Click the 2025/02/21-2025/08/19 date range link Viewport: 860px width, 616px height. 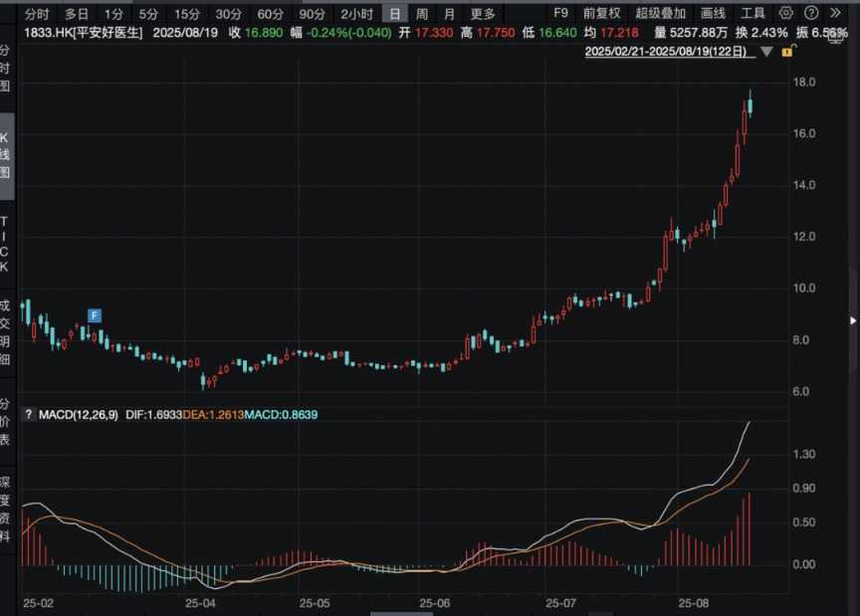point(669,50)
